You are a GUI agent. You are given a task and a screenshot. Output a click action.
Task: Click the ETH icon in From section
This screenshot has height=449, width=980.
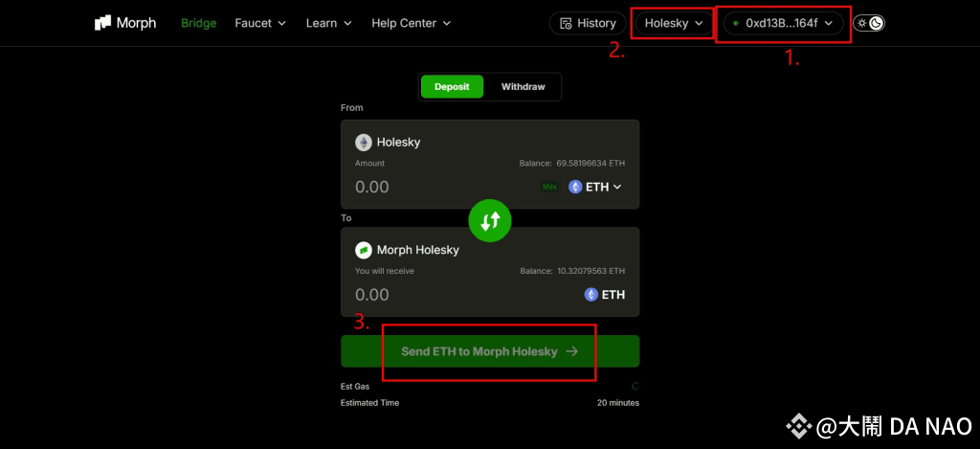[x=575, y=187]
